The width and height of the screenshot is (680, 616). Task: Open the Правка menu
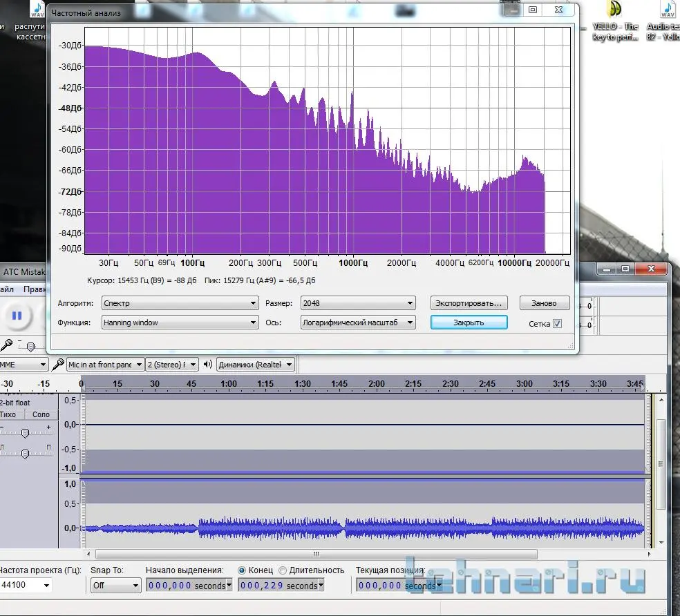click(x=33, y=289)
